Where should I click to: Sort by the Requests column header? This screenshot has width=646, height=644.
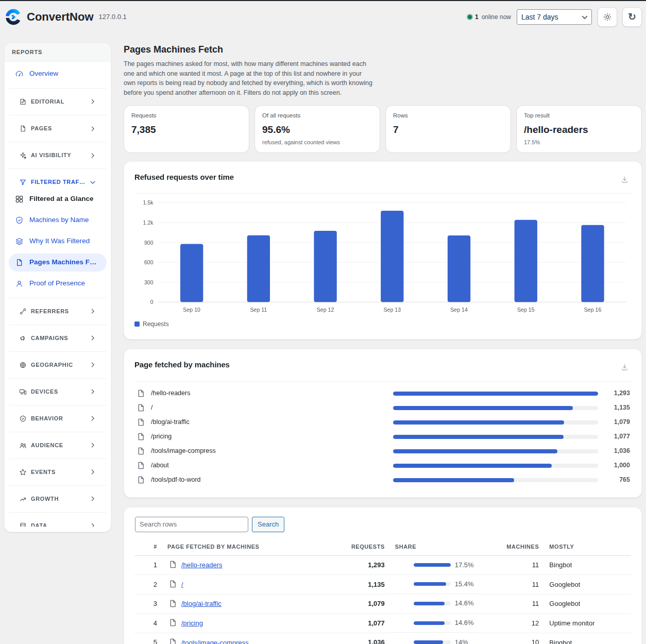point(368,547)
